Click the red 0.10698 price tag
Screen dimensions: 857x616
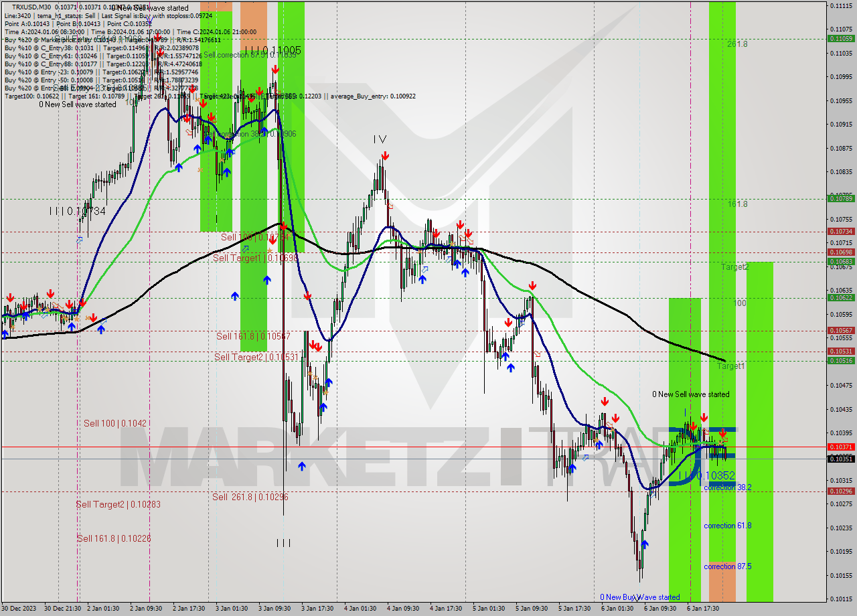point(840,252)
